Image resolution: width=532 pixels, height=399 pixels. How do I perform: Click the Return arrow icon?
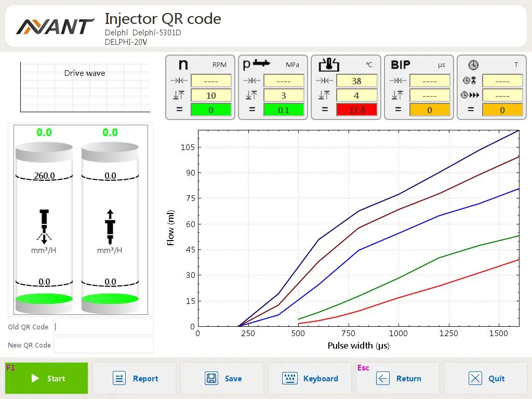point(383,378)
